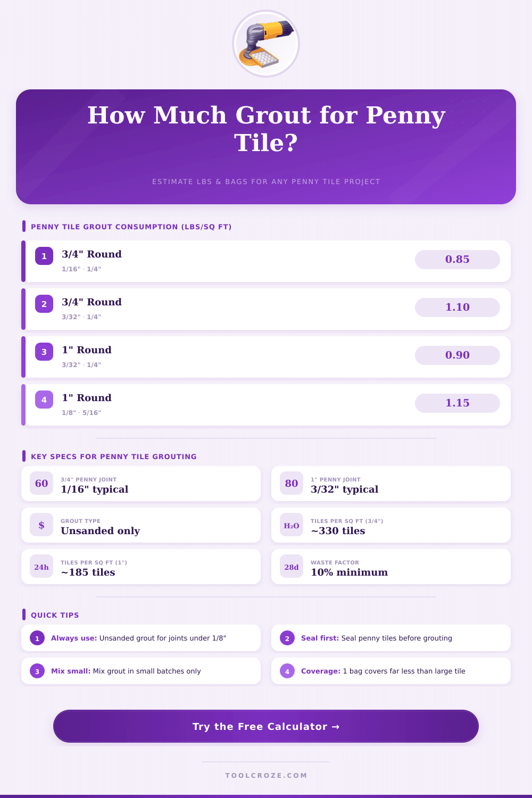Viewport: 532px width, 798px height.
Task: Click the dollar sign grout type icon
Action: coord(41,525)
